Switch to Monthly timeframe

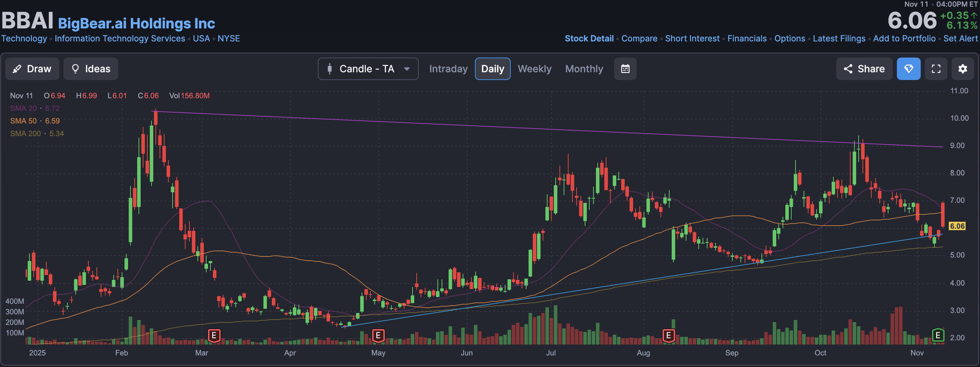(x=584, y=69)
